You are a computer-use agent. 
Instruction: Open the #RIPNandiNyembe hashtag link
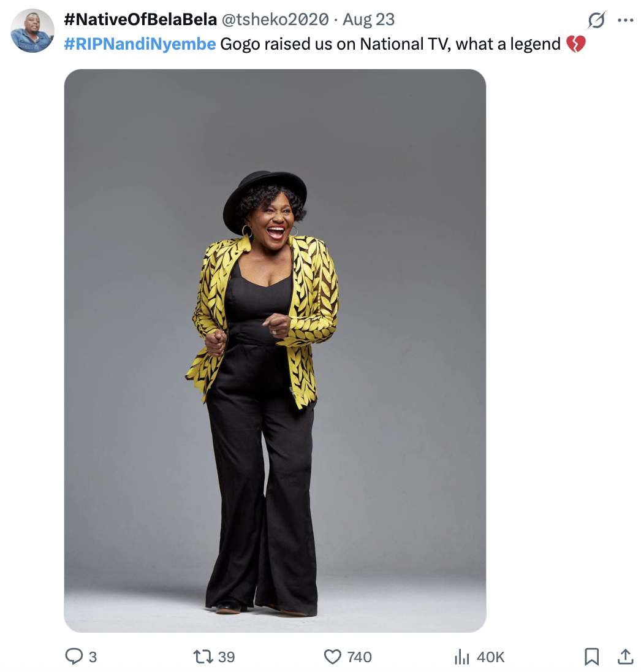point(140,44)
